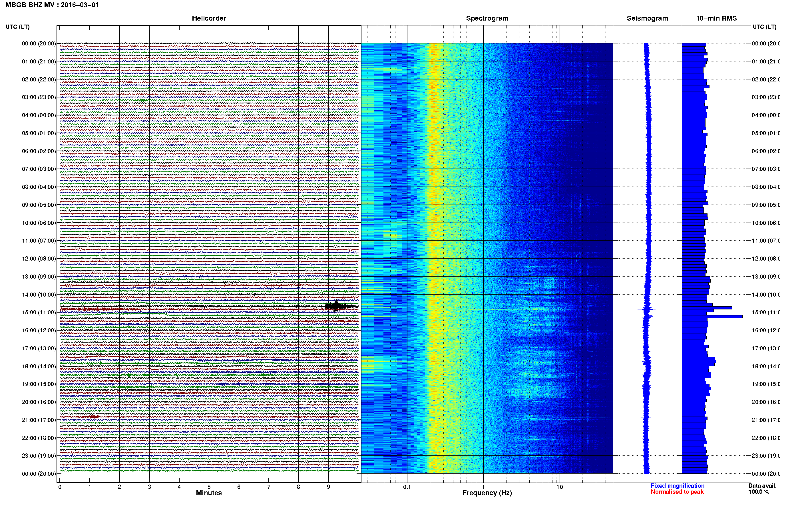Click the left 23:00 (19:00) time label

click(39, 456)
